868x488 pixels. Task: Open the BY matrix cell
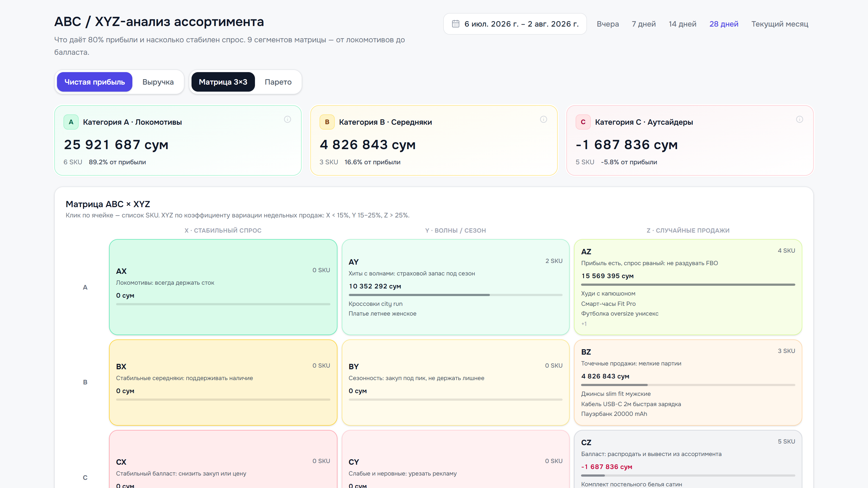pyautogui.click(x=456, y=382)
